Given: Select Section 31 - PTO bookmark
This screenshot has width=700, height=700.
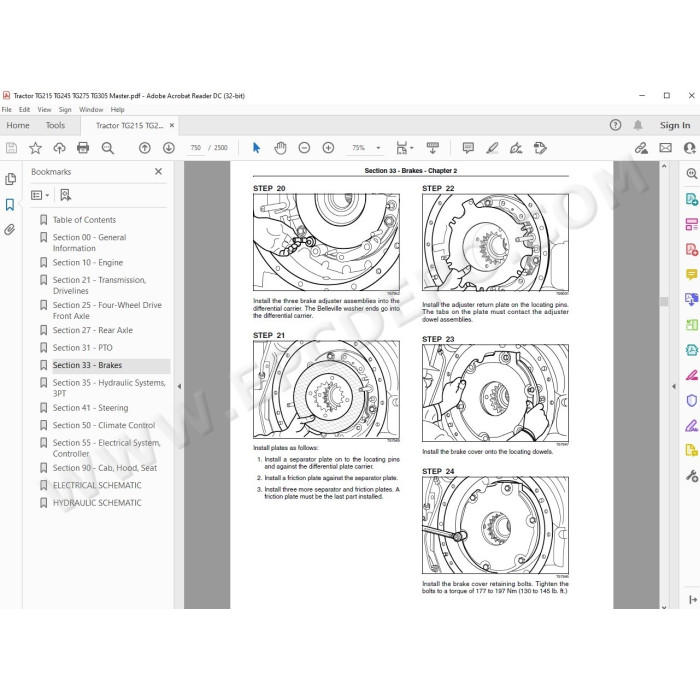Looking at the screenshot, I should [83, 348].
